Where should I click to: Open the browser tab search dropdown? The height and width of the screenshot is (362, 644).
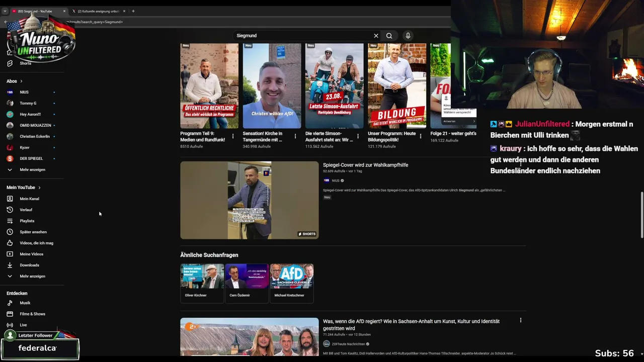[x=5, y=11]
